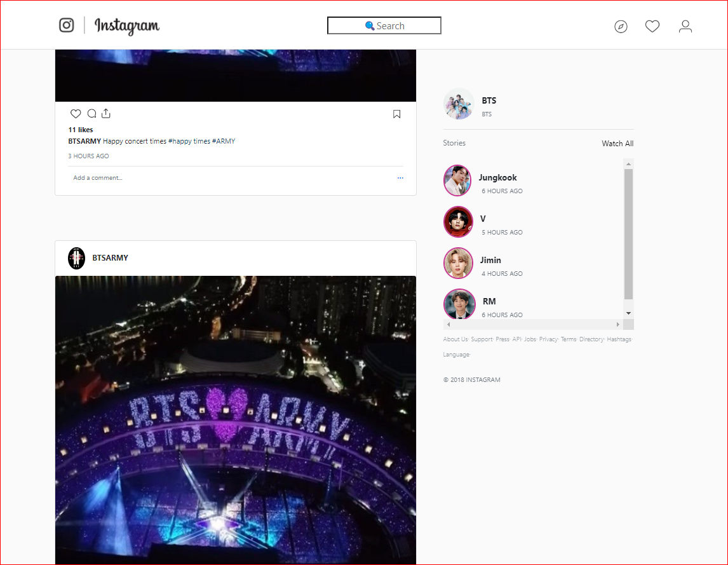Image resolution: width=728 pixels, height=565 pixels.
Task: Open post options with ellipsis menu
Action: pyautogui.click(x=400, y=178)
